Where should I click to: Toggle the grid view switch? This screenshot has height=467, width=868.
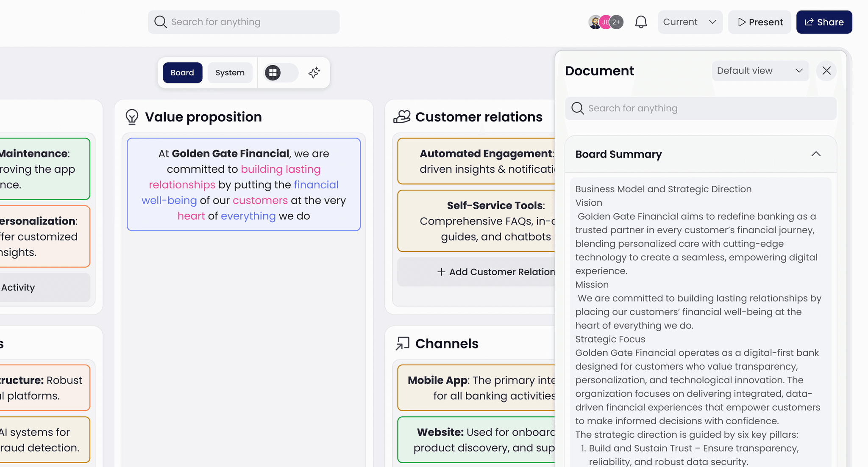point(280,73)
